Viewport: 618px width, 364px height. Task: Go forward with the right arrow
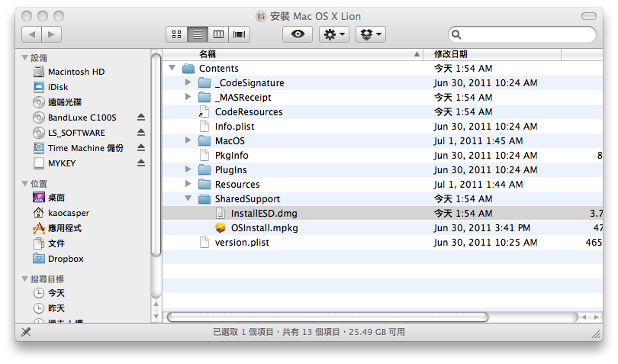pyautogui.click(x=51, y=34)
